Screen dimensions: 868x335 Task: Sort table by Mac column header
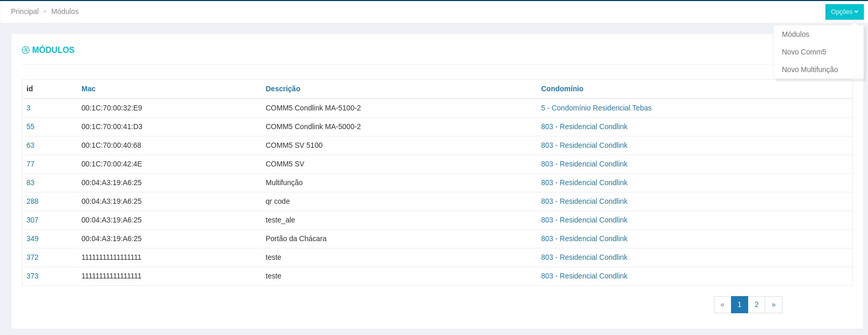[x=88, y=89]
